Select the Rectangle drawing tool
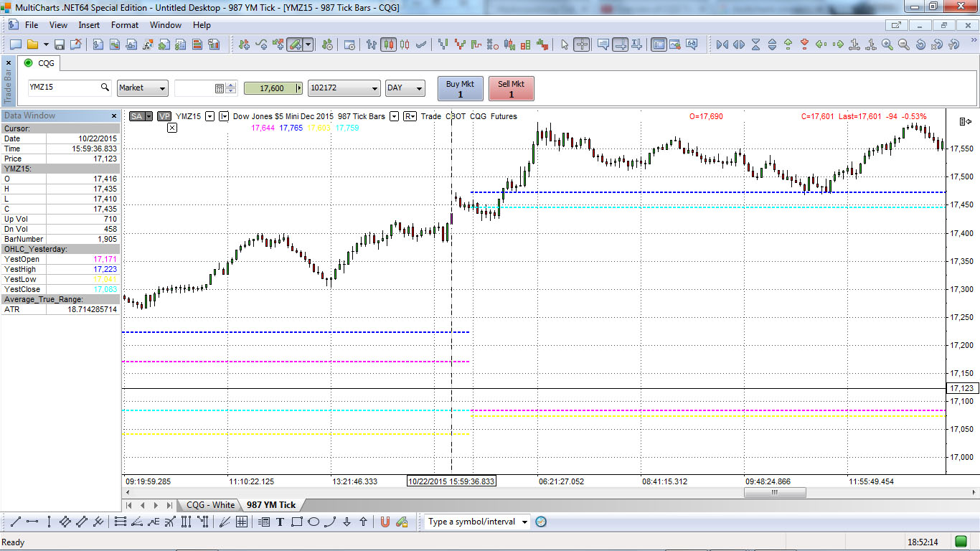The height and width of the screenshot is (551, 980). pyautogui.click(x=297, y=522)
